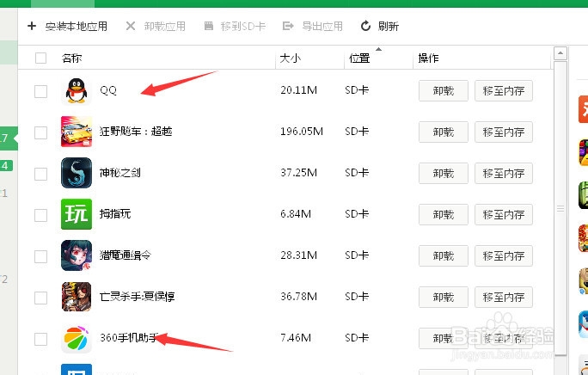Toggle the select-all checkbox in header
The height and width of the screenshot is (375, 588).
(41, 58)
